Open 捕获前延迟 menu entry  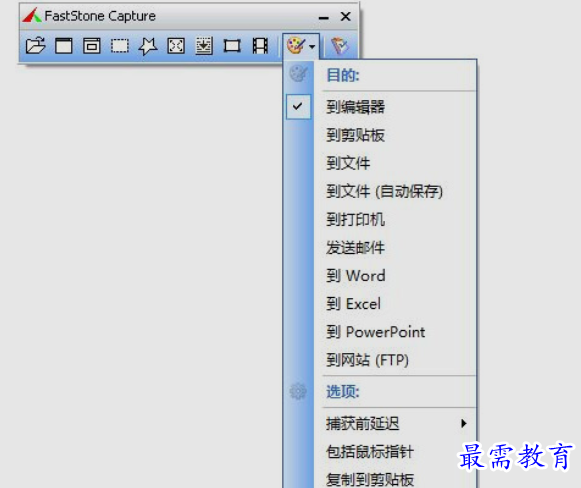click(395, 423)
